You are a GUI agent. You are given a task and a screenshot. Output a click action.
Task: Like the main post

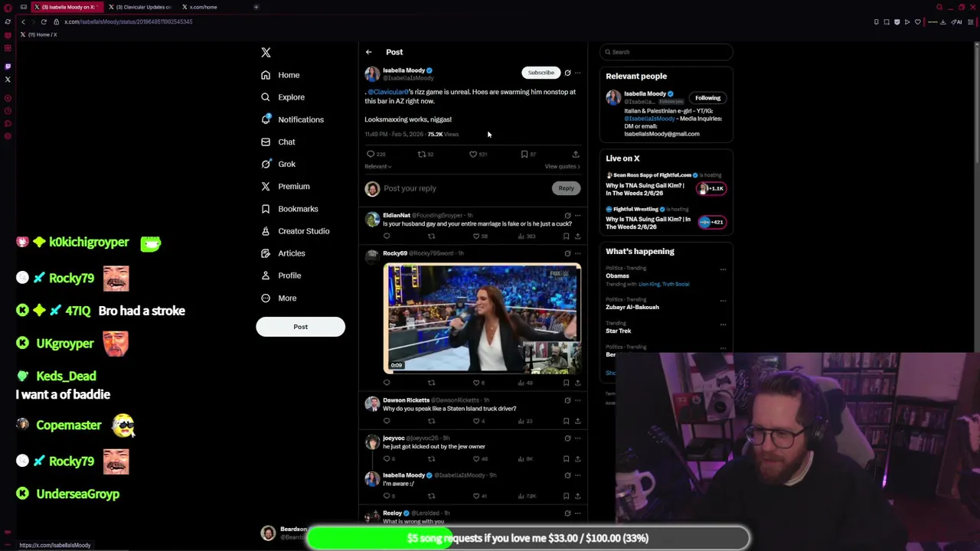(x=478, y=154)
